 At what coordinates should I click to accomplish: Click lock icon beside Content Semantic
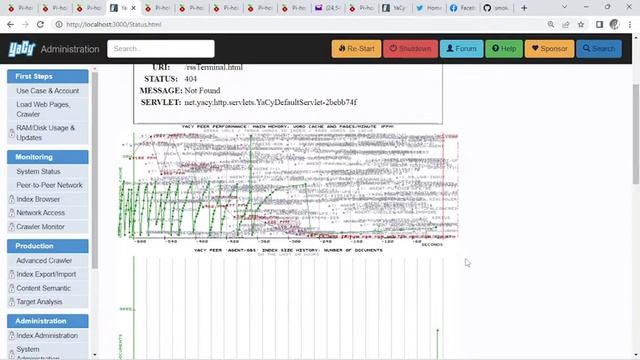[12, 288]
